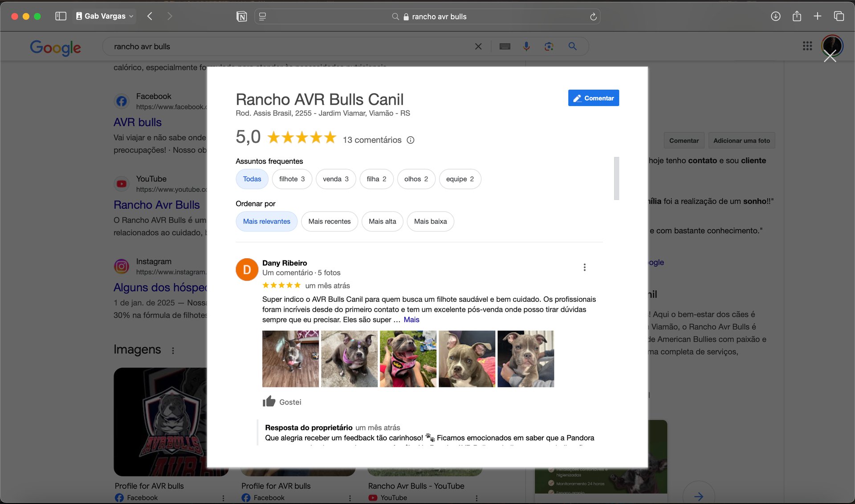The height and width of the screenshot is (504, 855).
Task: Click the Safari sidebar toggle icon
Action: click(61, 16)
